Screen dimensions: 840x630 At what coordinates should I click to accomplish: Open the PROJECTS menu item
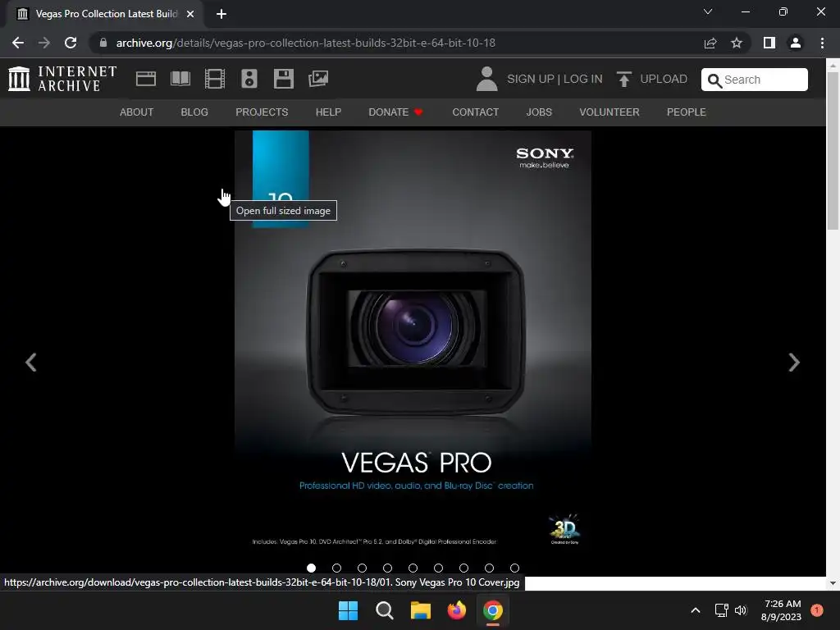click(262, 112)
